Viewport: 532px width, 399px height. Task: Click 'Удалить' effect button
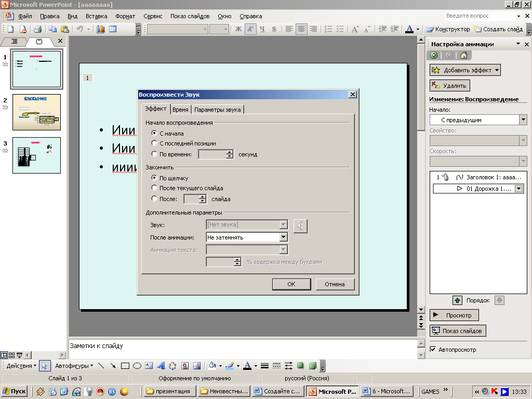click(x=450, y=86)
